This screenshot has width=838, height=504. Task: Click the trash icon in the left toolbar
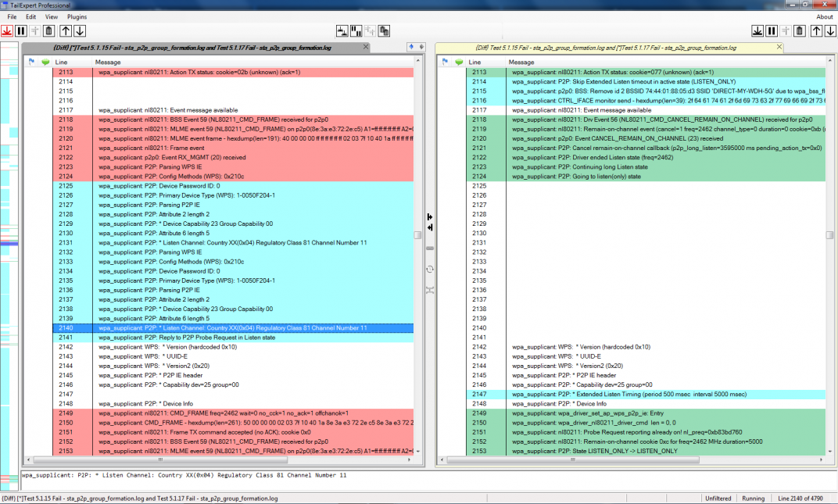coord(48,31)
